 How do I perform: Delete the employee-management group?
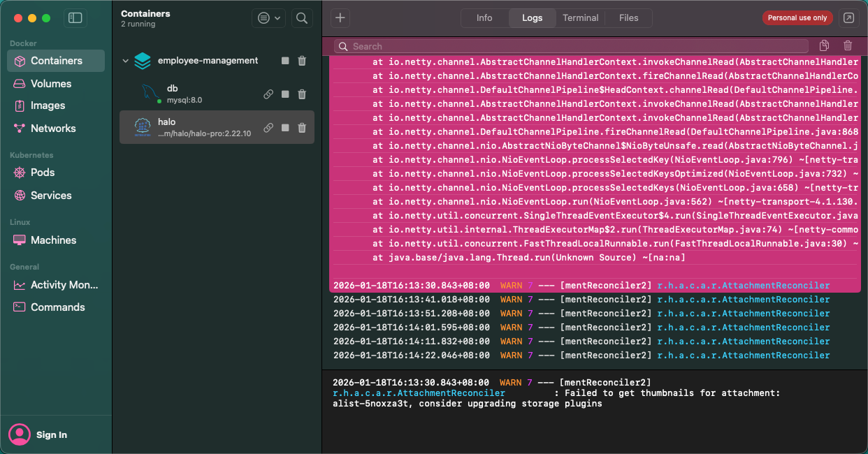302,61
